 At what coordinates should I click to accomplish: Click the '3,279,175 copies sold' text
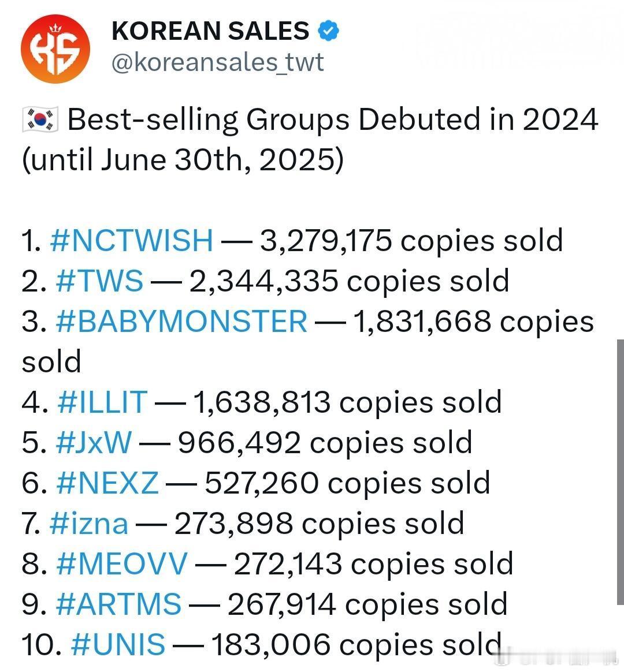[x=411, y=240]
